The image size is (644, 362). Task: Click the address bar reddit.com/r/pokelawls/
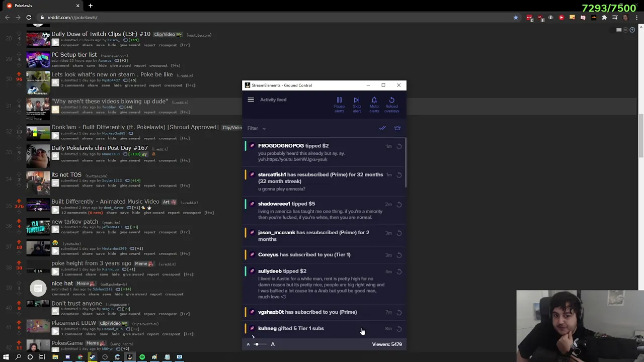tap(72, 18)
